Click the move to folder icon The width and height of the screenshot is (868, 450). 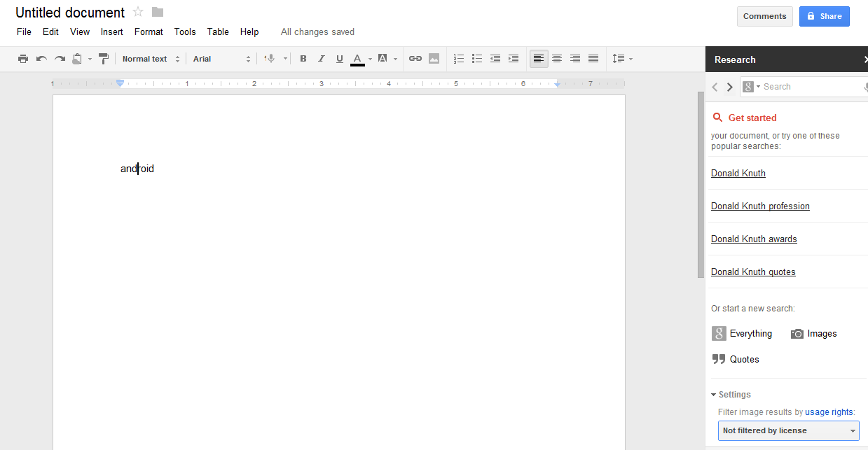pos(158,12)
